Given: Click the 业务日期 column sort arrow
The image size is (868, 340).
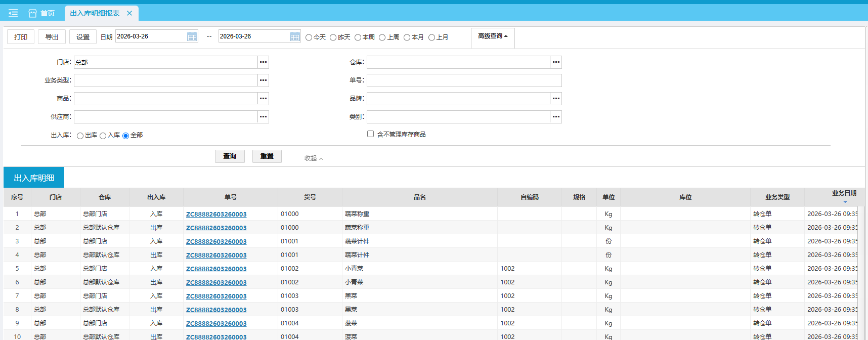Looking at the screenshot, I should coord(845,202).
